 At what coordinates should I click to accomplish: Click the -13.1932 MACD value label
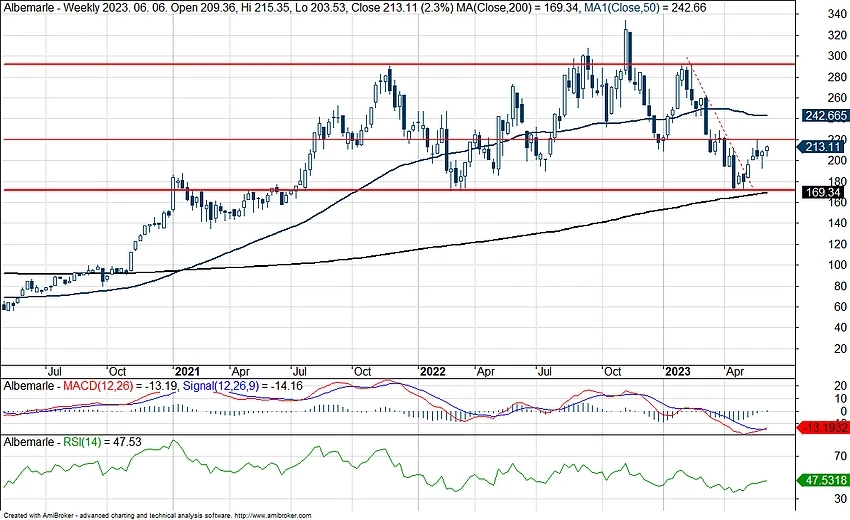pyautogui.click(x=825, y=428)
